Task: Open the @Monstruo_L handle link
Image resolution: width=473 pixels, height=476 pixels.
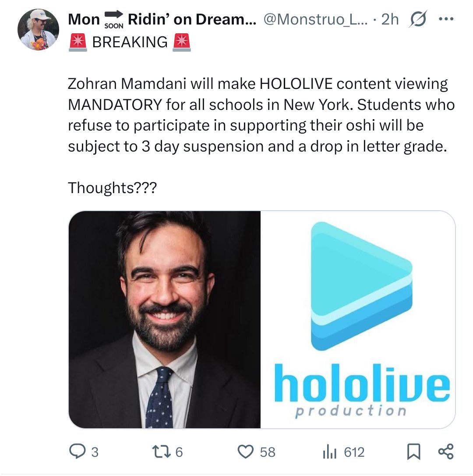Action: coord(315,19)
